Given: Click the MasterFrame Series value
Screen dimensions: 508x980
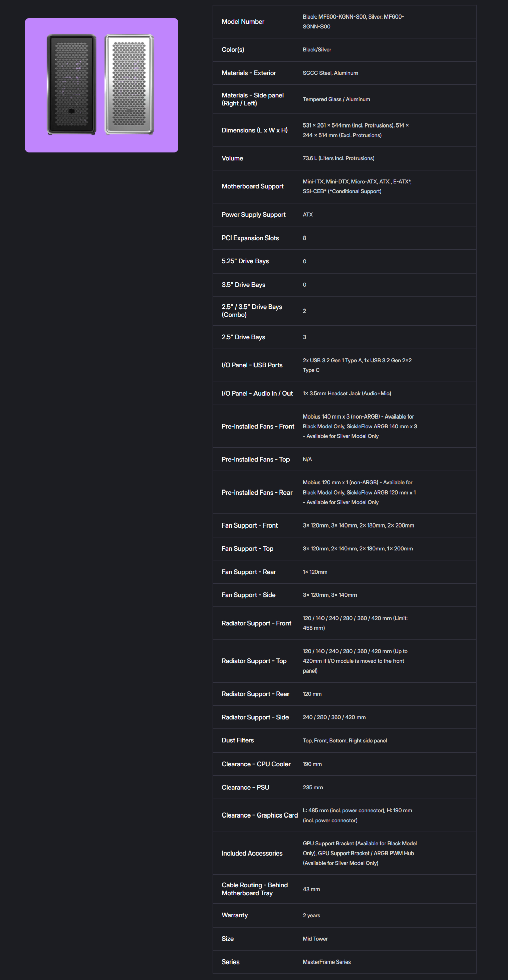Looking at the screenshot, I should pos(327,962).
